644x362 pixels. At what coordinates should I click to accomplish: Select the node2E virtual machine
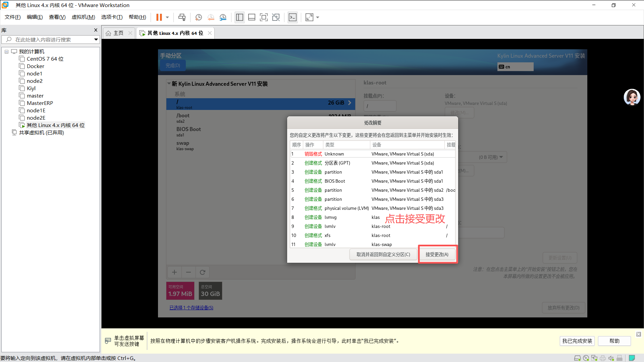36,118
